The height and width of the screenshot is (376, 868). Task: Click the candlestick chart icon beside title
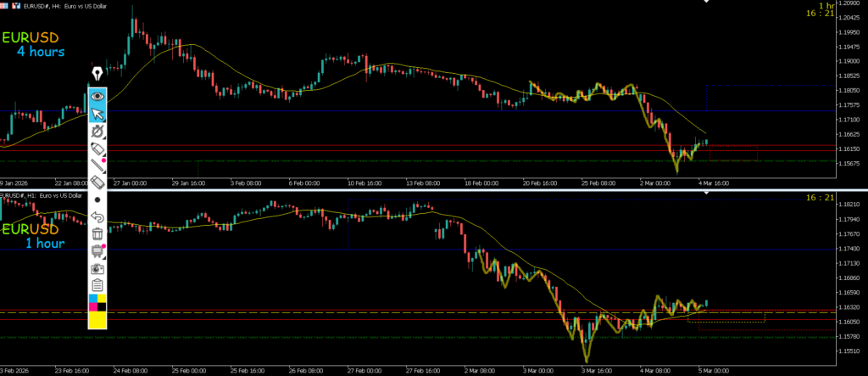point(14,5)
